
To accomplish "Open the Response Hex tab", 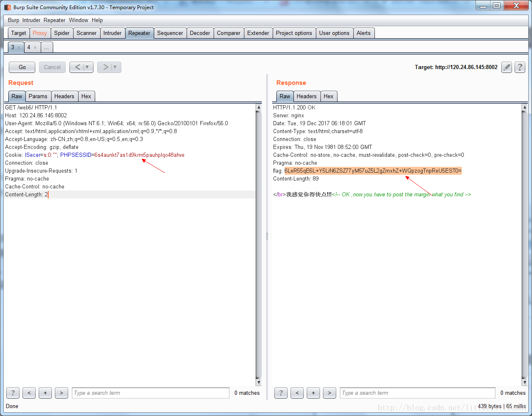I will pyautogui.click(x=329, y=96).
